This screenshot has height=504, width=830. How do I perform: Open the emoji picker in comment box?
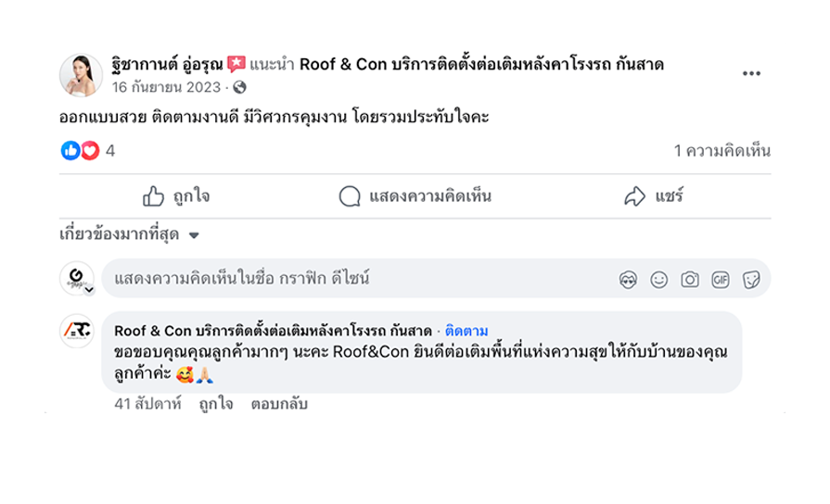click(x=658, y=280)
